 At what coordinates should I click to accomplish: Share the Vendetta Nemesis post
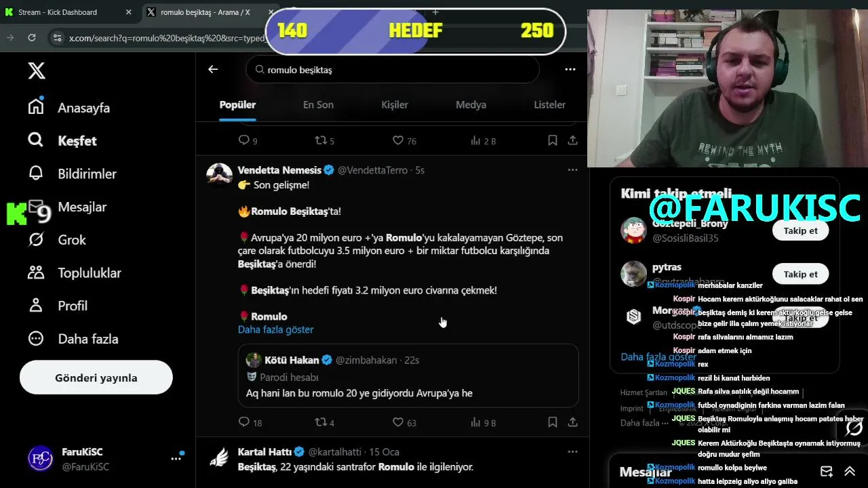[x=572, y=422]
